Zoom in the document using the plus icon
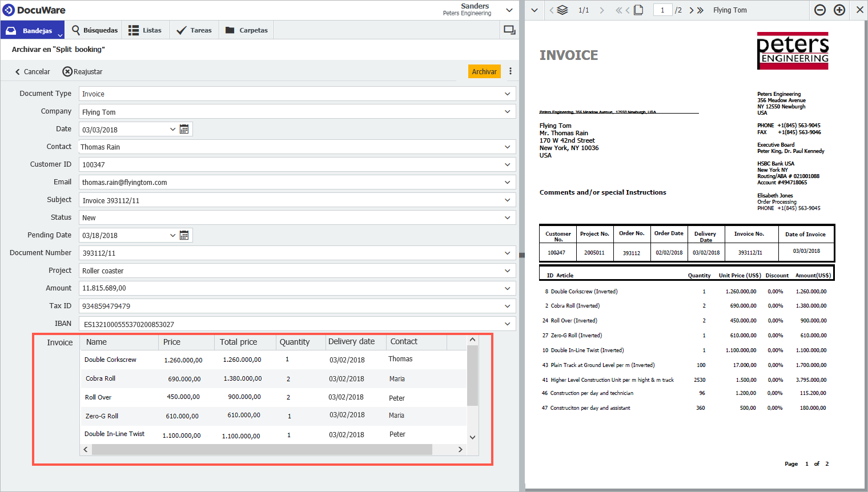The height and width of the screenshot is (492, 868). pos(839,10)
